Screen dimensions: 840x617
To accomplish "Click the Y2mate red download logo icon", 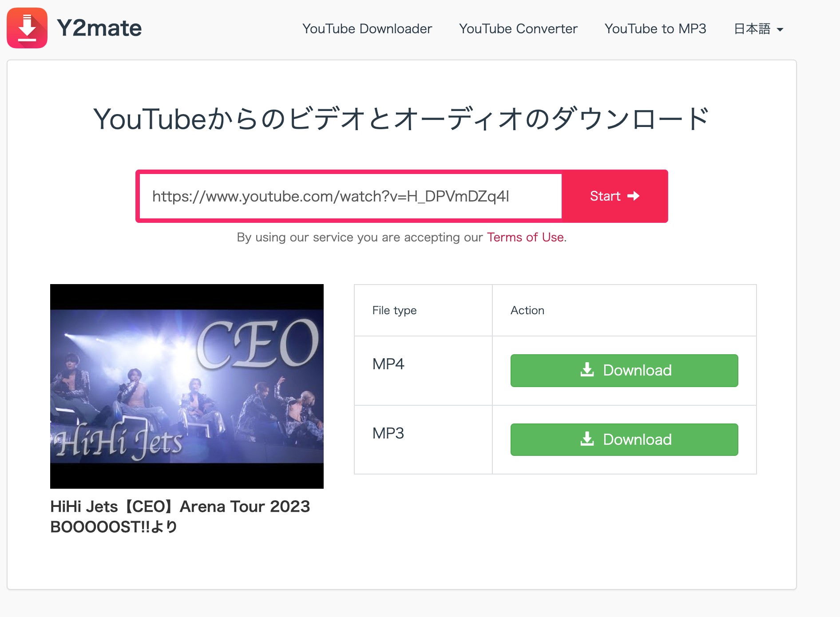I will 27,28.
